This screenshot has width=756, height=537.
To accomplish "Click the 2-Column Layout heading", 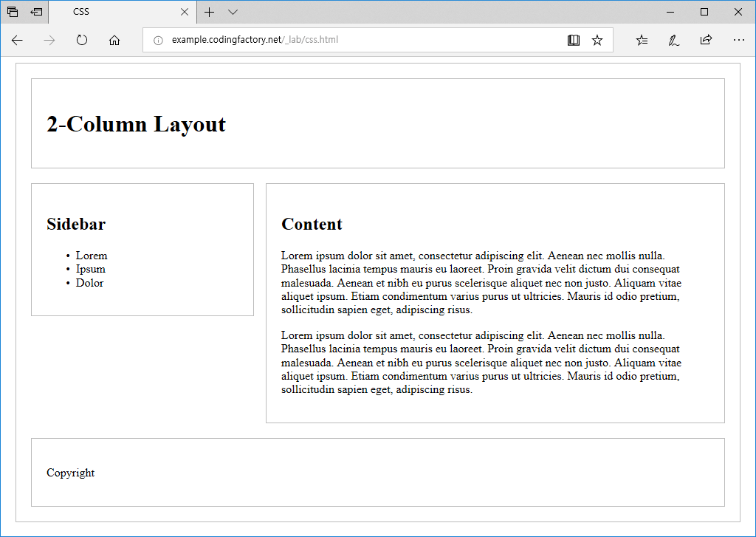I will click(136, 124).
